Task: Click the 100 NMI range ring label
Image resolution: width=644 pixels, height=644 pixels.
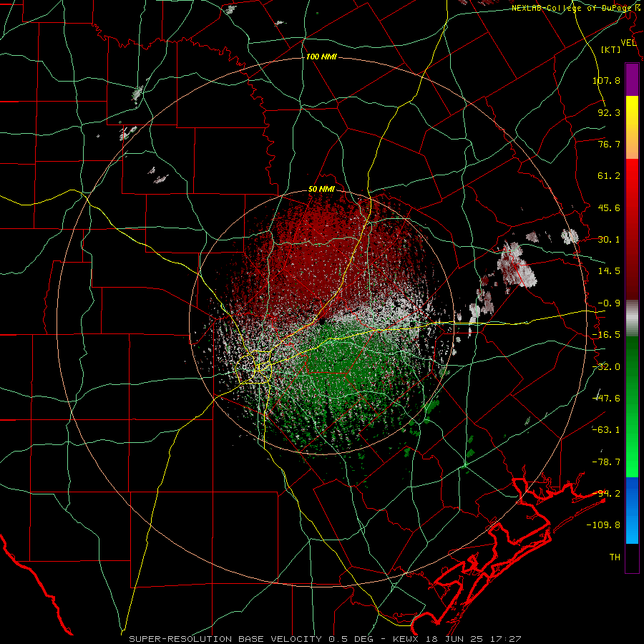Action: pyautogui.click(x=321, y=57)
